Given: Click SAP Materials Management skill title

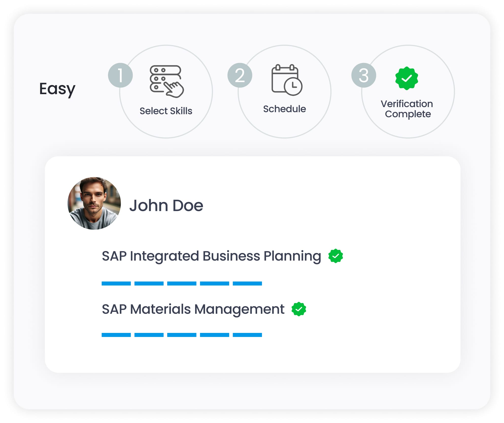Looking at the screenshot, I should 193,309.
